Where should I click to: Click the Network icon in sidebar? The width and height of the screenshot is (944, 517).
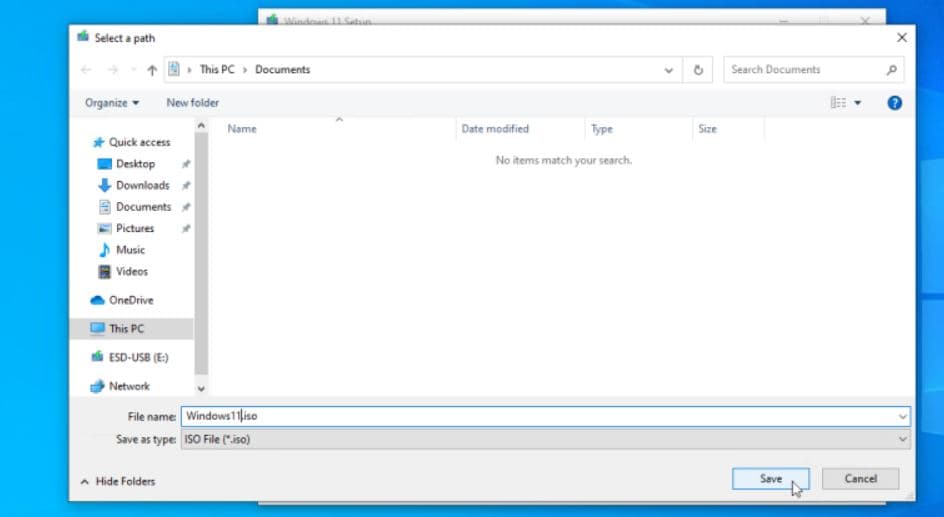[x=98, y=386]
